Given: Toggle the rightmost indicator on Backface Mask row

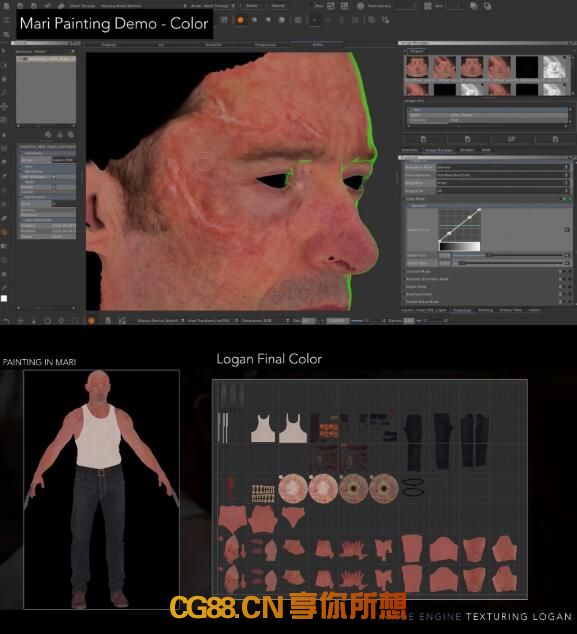Looking at the screenshot, I should coord(570,294).
